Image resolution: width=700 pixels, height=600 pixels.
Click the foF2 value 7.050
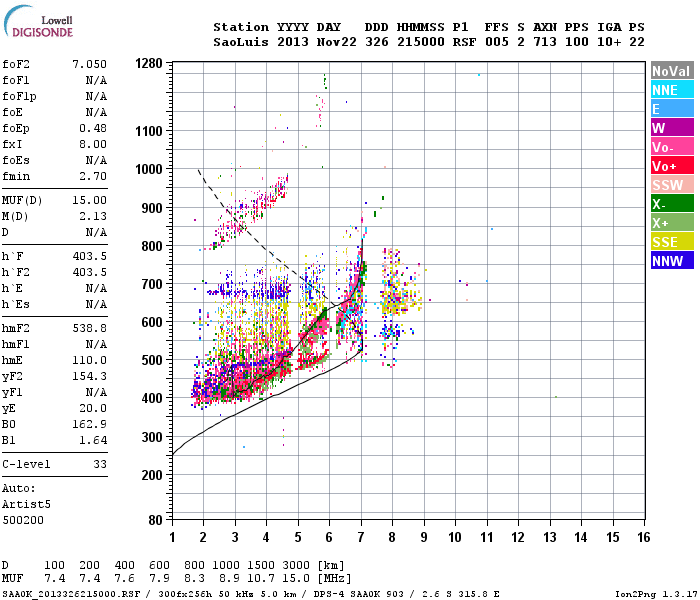[90, 64]
